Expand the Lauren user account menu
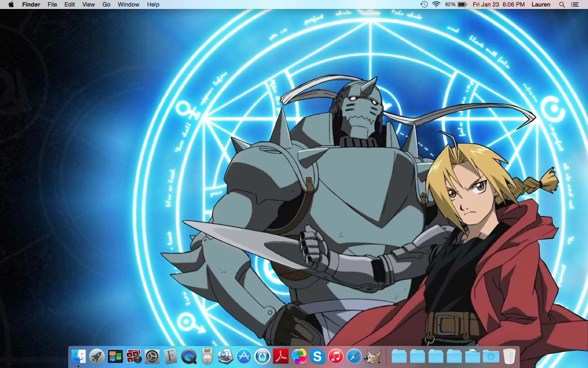This screenshot has height=368, width=588. pos(541,4)
